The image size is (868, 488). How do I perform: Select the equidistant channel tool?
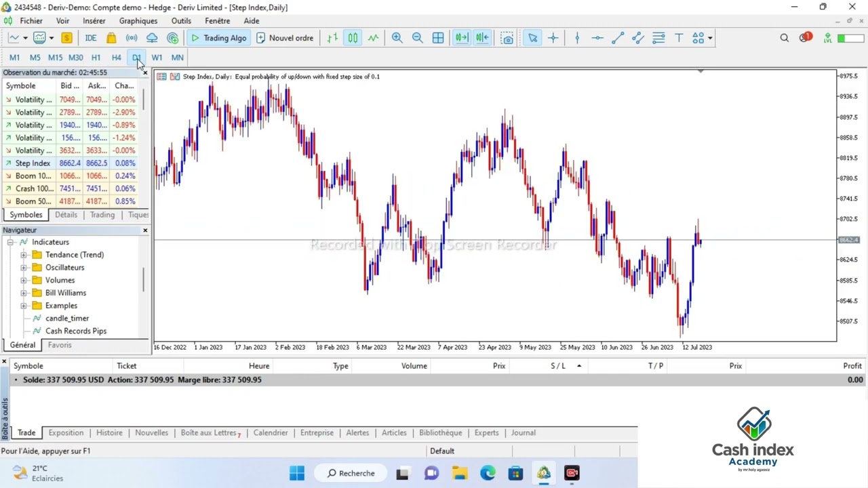click(638, 38)
